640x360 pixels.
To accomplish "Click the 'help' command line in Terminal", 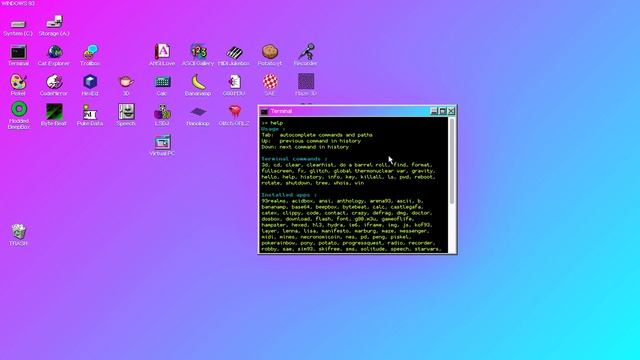I will point(272,123).
